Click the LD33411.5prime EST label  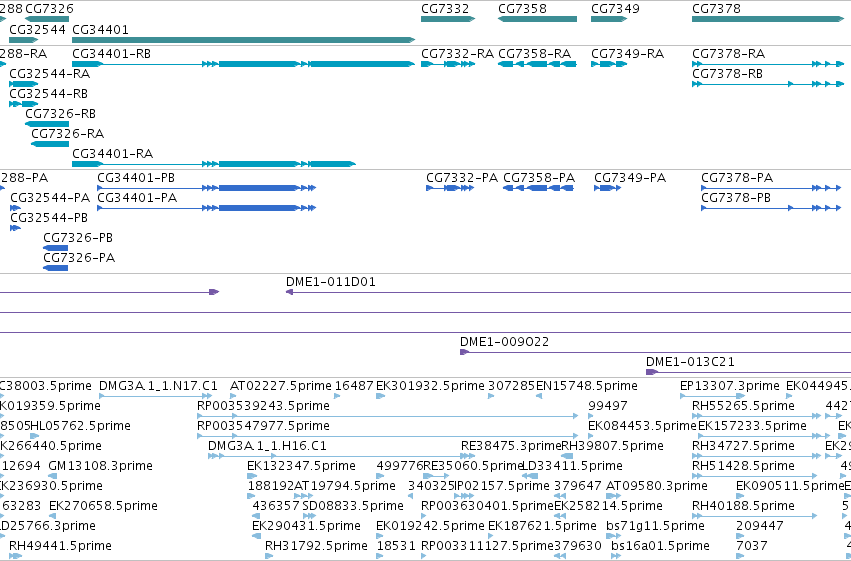(x=572, y=466)
